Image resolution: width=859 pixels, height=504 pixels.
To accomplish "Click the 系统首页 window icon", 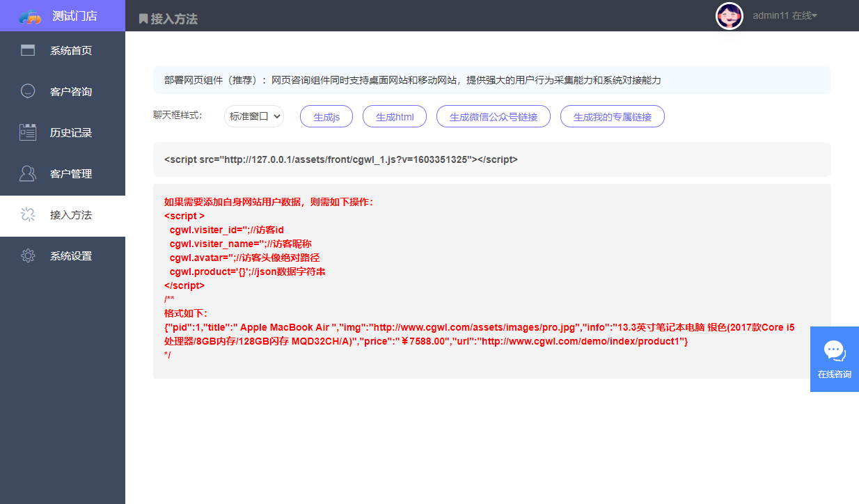I will click(x=28, y=50).
